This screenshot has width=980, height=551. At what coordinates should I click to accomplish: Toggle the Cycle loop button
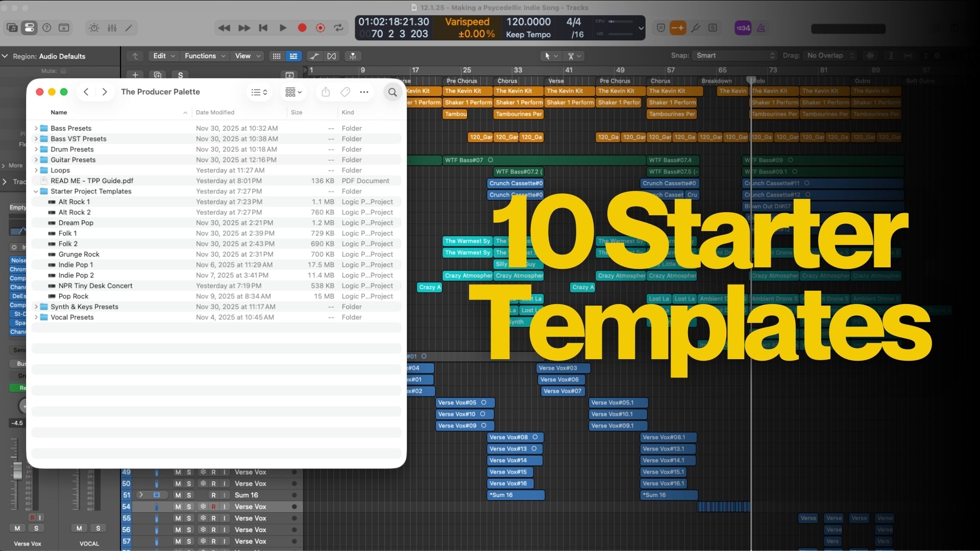pyautogui.click(x=338, y=28)
